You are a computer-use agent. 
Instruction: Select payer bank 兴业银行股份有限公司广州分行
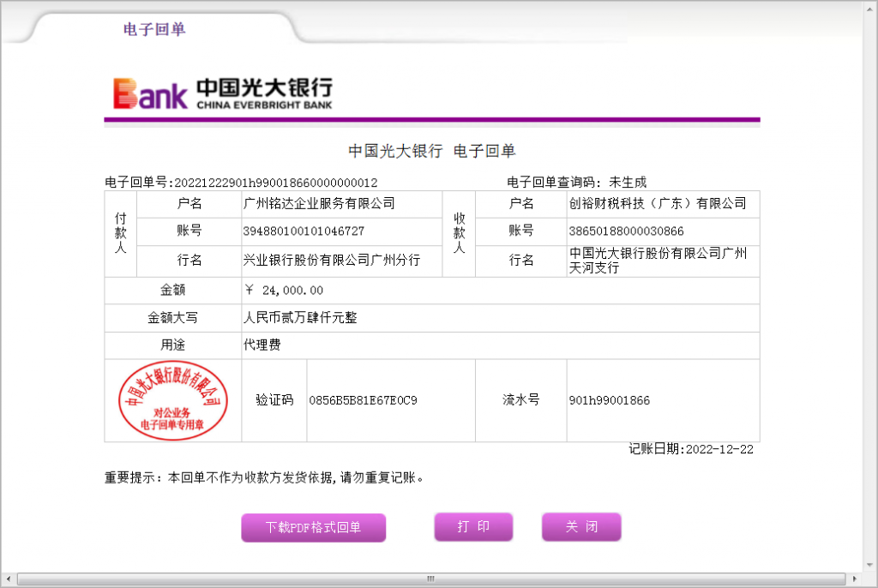click(x=332, y=260)
